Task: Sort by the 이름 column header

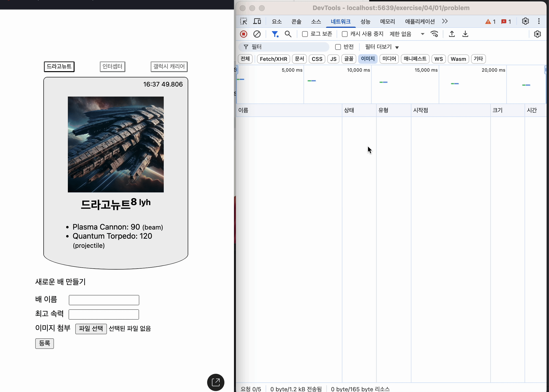Action: pyautogui.click(x=289, y=110)
